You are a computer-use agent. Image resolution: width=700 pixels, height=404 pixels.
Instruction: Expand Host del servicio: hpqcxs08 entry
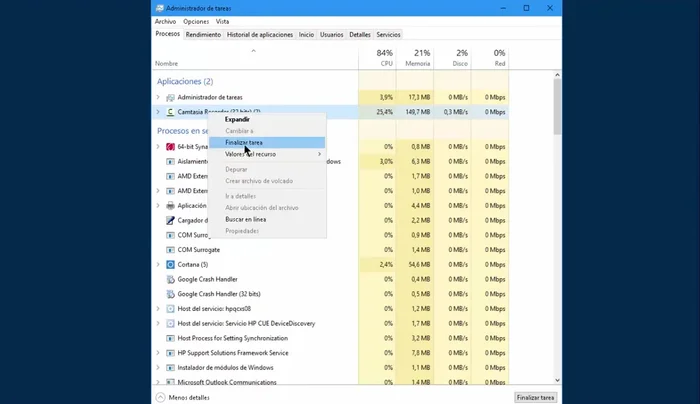click(158, 309)
